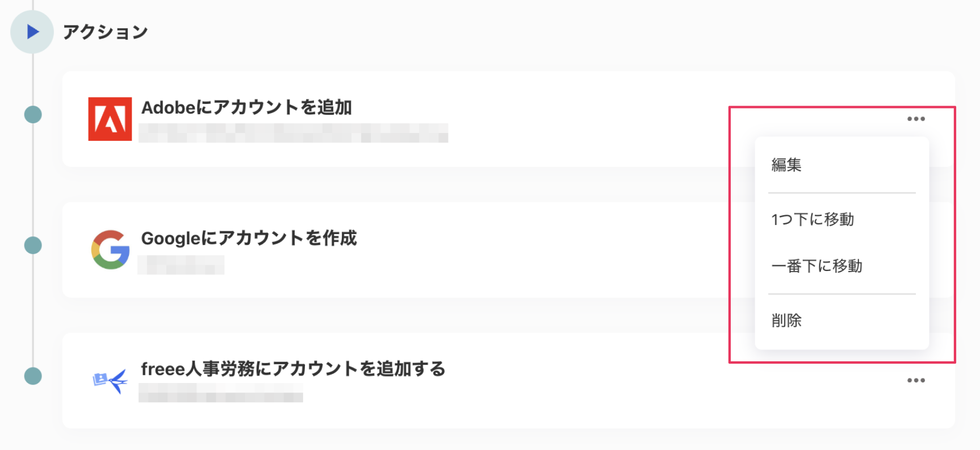Click the highlighted context menu panel border
This screenshot has width=980, height=450.
(x=731, y=227)
